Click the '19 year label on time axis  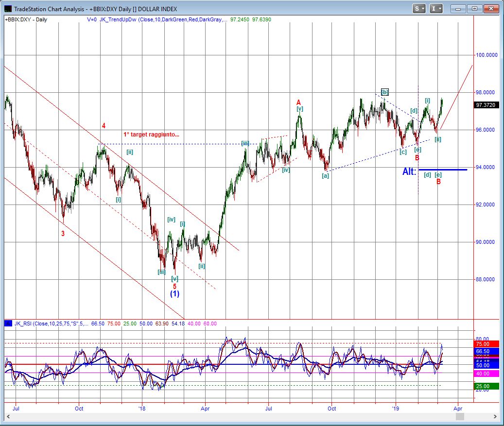(x=396, y=409)
